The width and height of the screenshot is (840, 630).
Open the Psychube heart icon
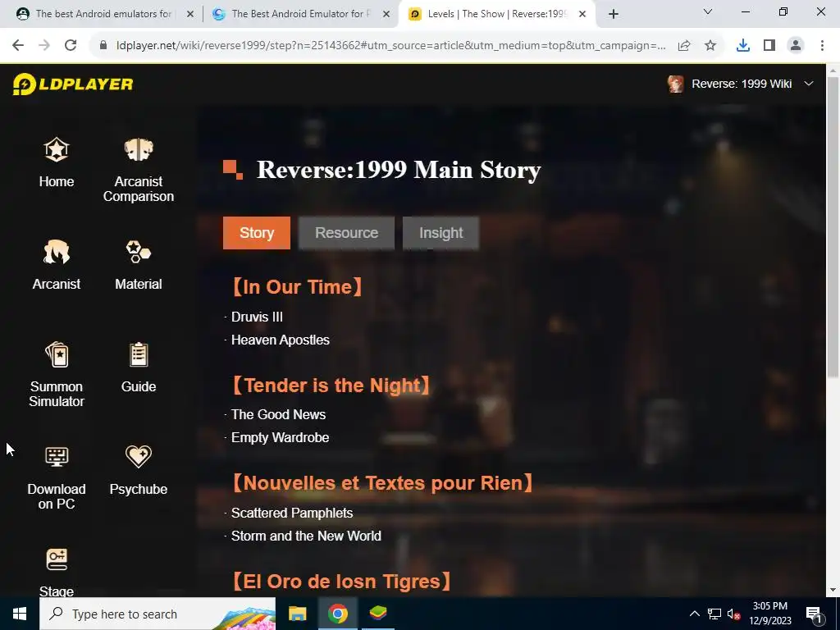point(139,456)
